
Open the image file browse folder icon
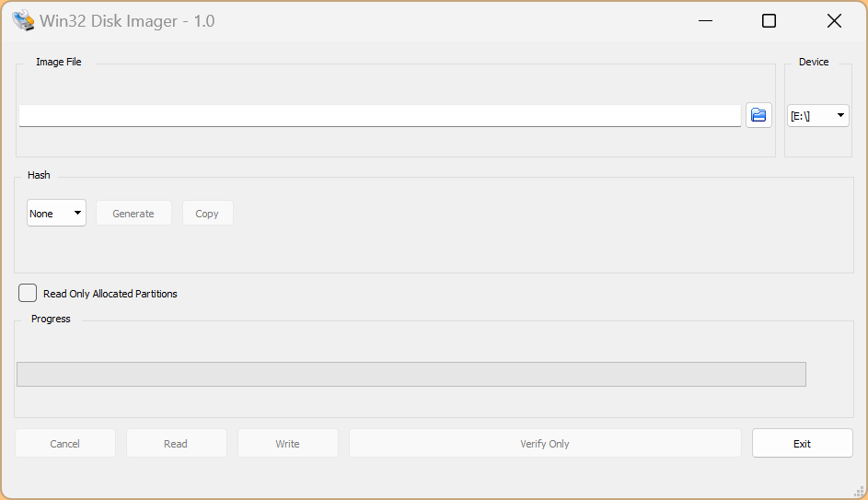758,115
